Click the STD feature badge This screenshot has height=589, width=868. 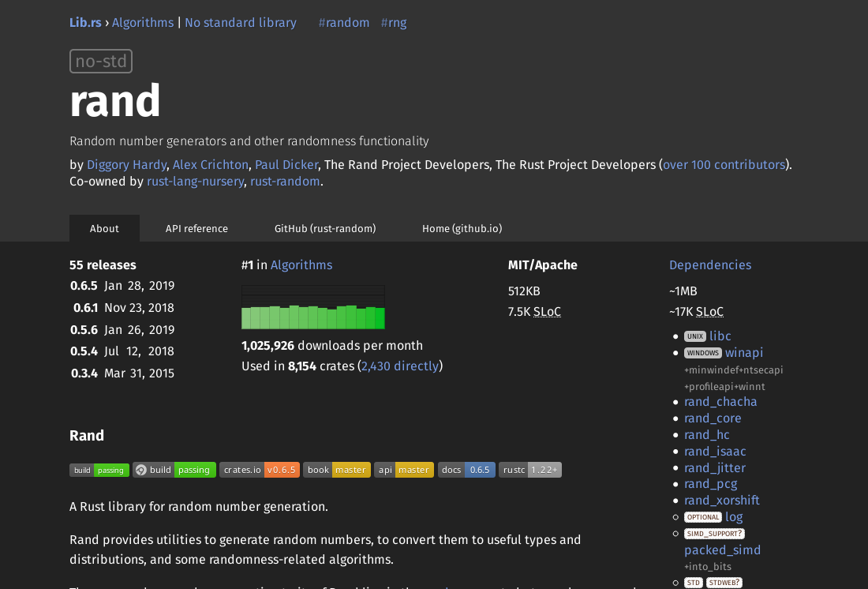tap(694, 583)
